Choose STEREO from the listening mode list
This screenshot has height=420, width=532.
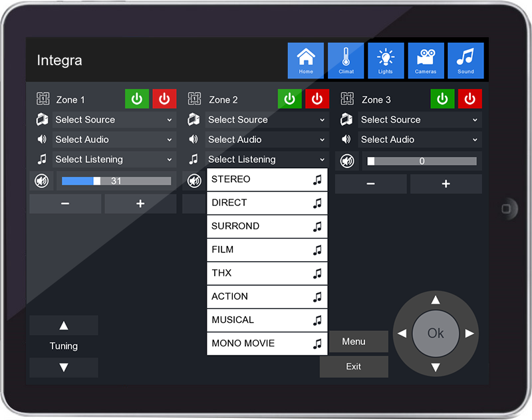[267, 179]
